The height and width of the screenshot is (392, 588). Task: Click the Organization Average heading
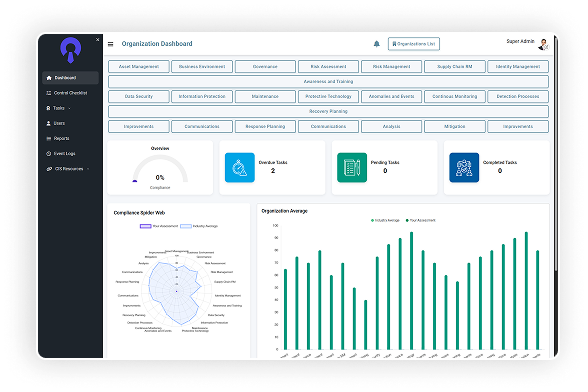[284, 211]
